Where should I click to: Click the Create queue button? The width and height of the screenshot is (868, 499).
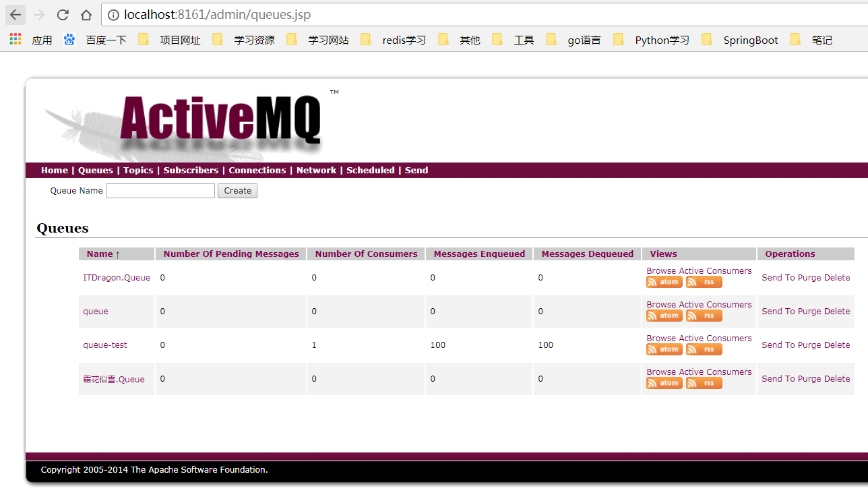[237, 191]
